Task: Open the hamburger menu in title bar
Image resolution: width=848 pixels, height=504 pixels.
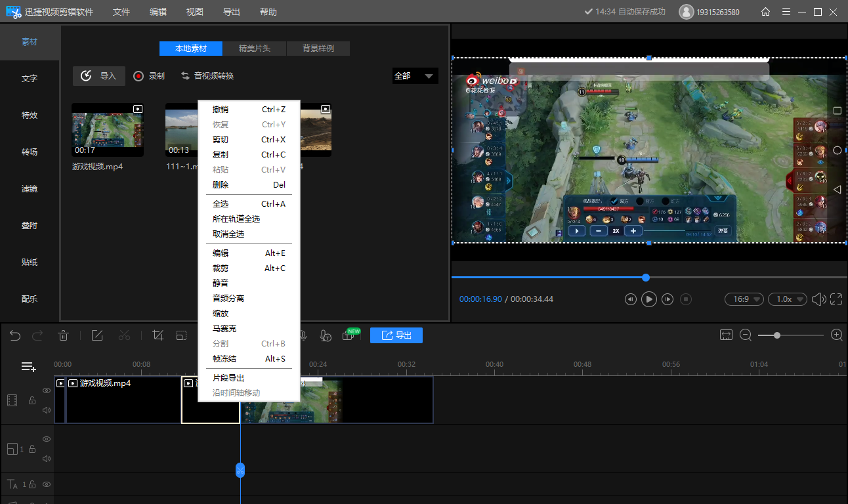Action: (x=786, y=12)
